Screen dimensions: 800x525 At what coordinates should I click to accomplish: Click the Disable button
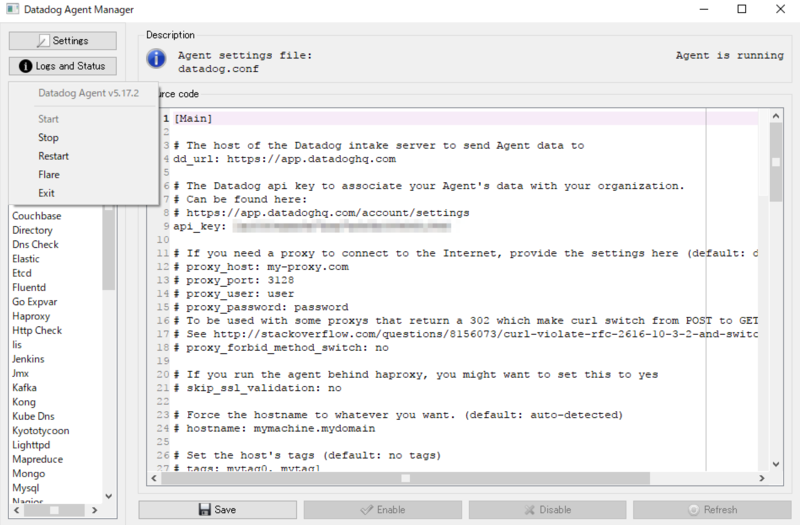pos(547,510)
